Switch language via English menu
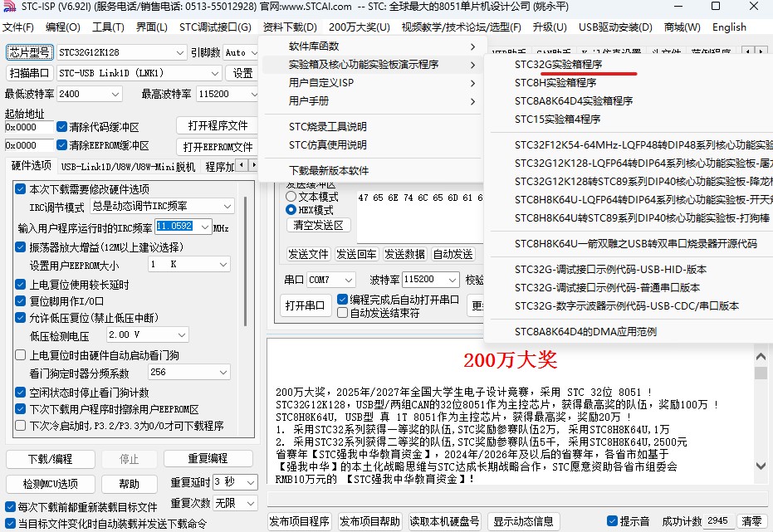 [729, 27]
